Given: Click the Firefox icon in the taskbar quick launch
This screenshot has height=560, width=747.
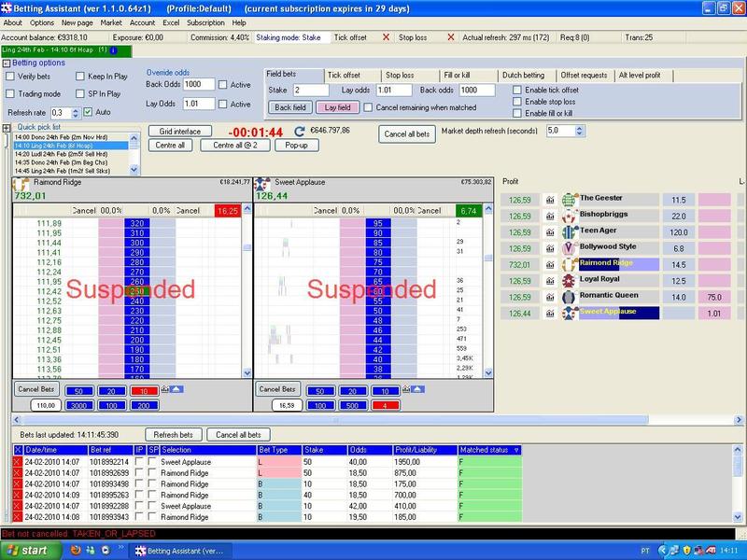Looking at the screenshot, I should coord(75,551).
